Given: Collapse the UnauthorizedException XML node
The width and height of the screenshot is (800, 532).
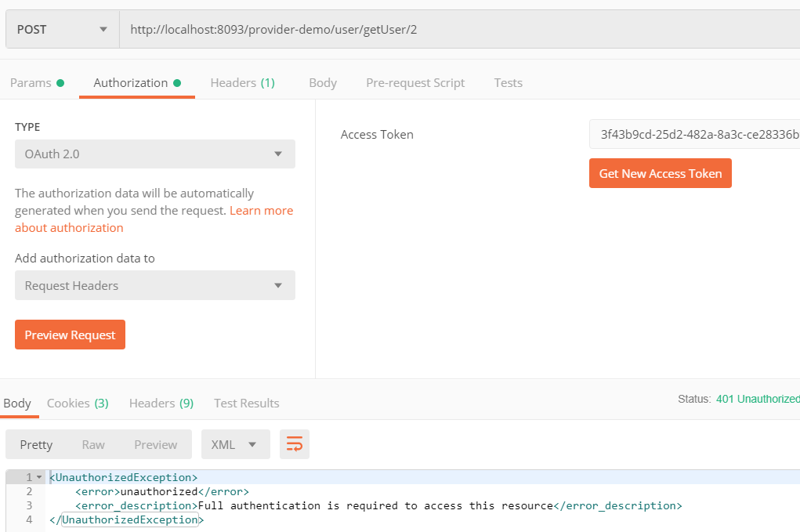Looking at the screenshot, I should pos(39,476).
